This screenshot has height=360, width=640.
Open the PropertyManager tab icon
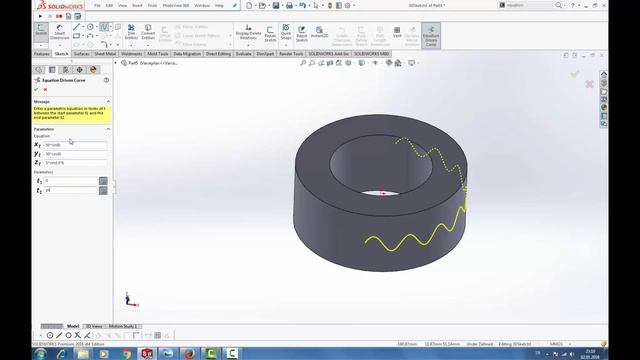point(52,70)
